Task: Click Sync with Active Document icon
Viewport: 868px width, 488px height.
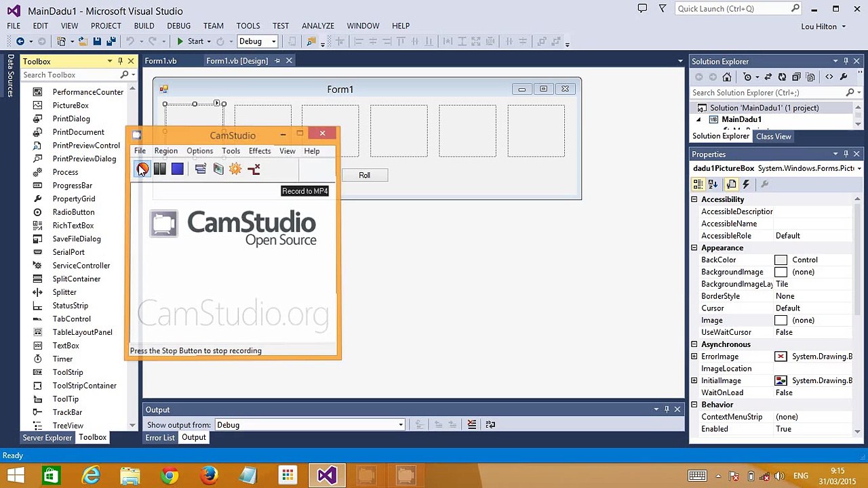Action: tap(768, 77)
